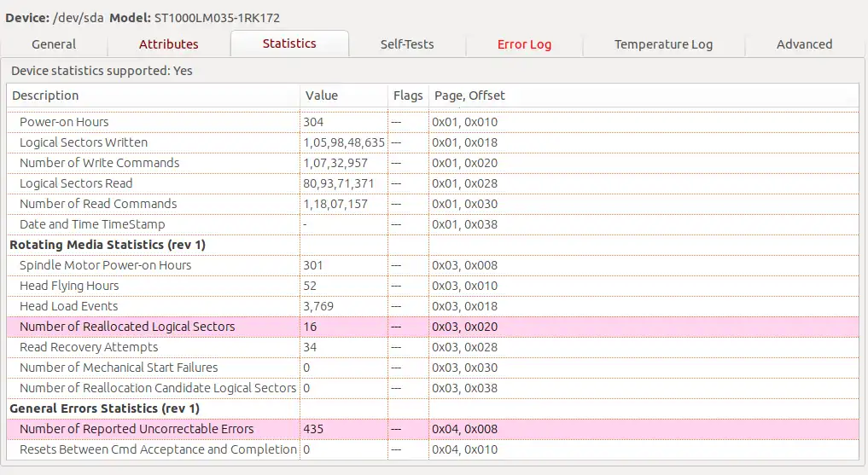Select the Spindle Motor Power-on Hours row
Screen dimensions: 868x475
pyautogui.click(x=433, y=265)
